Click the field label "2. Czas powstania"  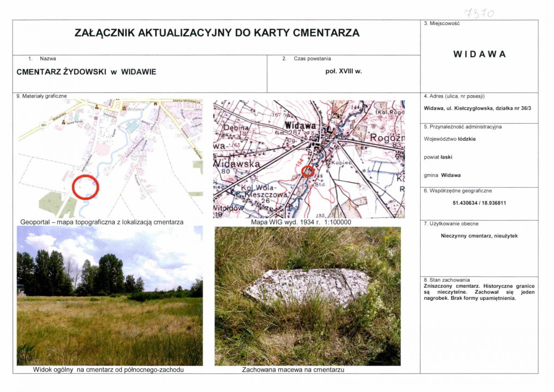[307, 59]
